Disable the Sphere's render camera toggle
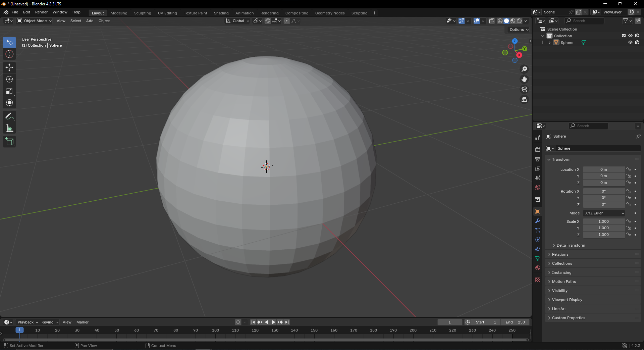This screenshot has height=350, width=644. [637, 42]
